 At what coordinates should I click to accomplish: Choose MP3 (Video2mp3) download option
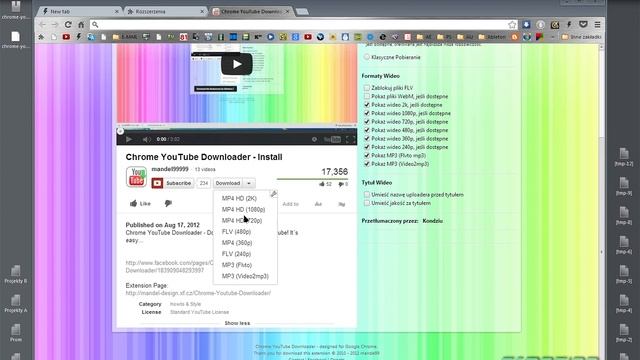coord(245,276)
